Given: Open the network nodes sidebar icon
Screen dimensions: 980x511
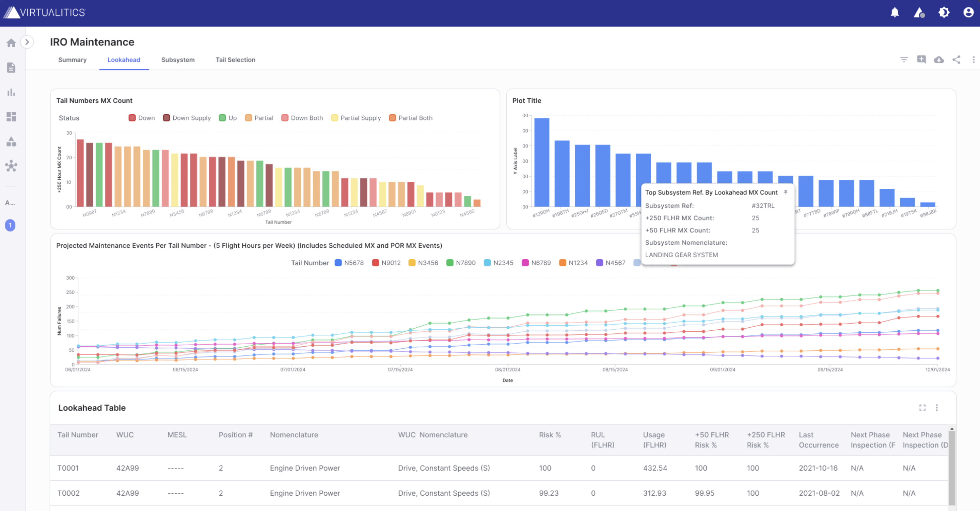Looking at the screenshot, I should pyautogui.click(x=11, y=166).
